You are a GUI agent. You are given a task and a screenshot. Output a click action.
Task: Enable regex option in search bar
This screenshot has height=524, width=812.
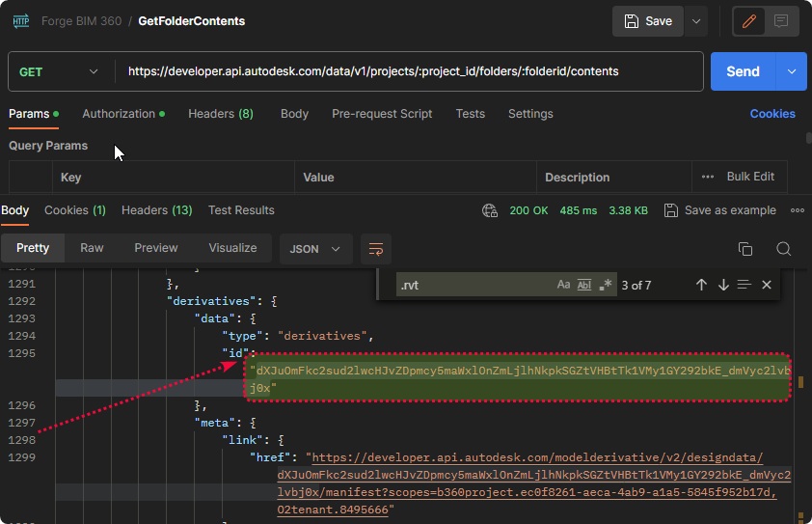coord(606,285)
